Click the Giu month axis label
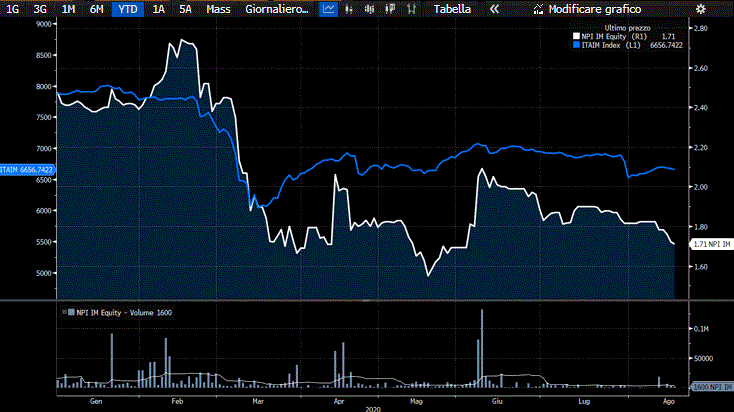Screen dimensions: 734x412 (497, 401)
